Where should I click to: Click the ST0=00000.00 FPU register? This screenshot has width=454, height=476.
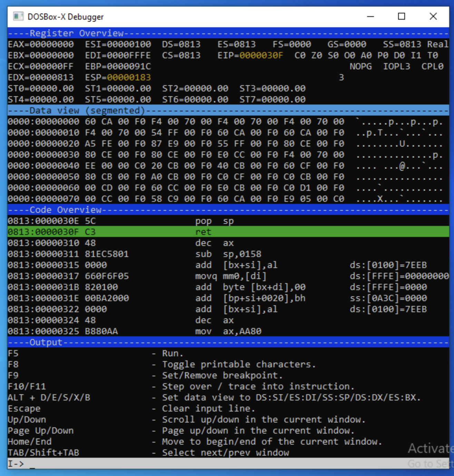[41, 88]
